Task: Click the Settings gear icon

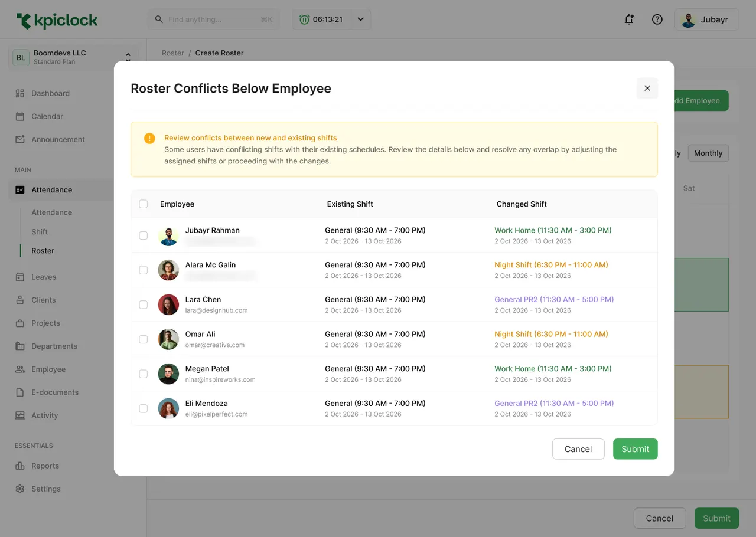Action: click(20, 489)
